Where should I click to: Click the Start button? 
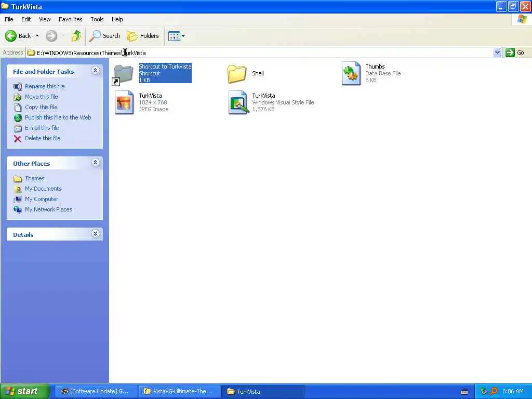[25, 391]
